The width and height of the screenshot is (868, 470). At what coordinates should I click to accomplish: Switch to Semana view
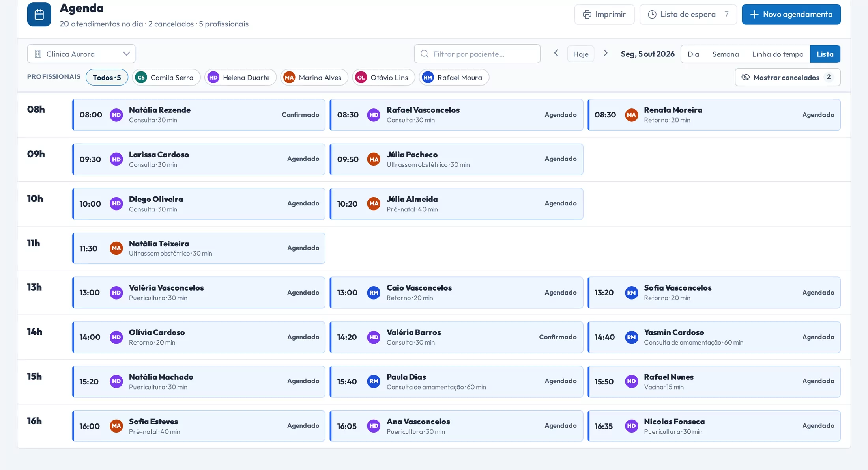[726, 54]
